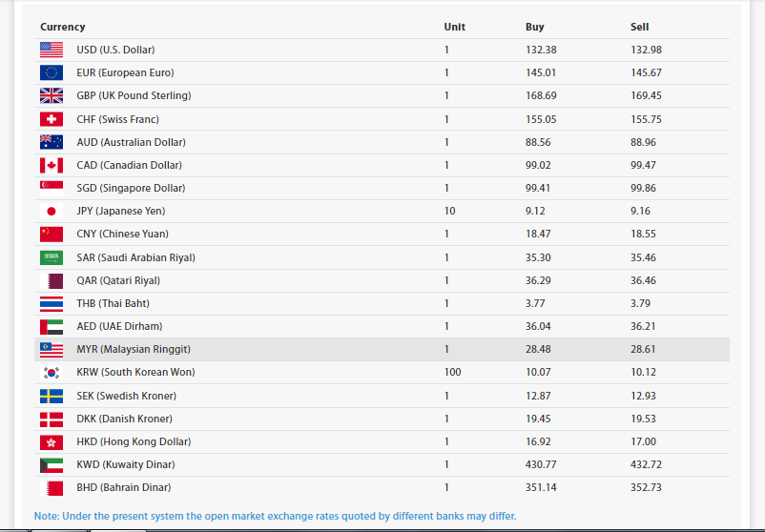Click the USD sell rate 132.98

coord(646,50)
